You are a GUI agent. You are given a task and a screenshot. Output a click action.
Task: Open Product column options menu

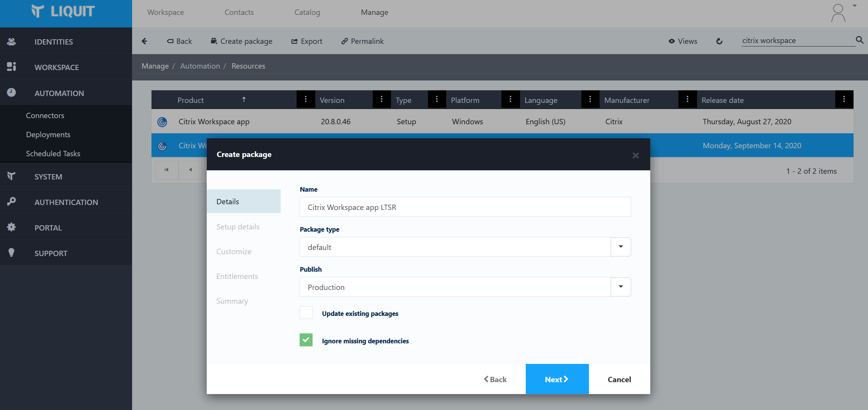tap(305, 99)
